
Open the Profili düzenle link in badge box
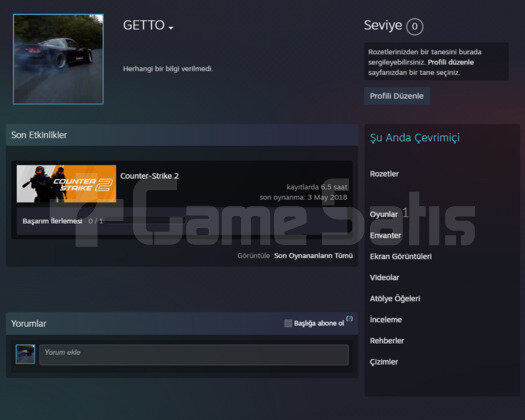(451, 62)
